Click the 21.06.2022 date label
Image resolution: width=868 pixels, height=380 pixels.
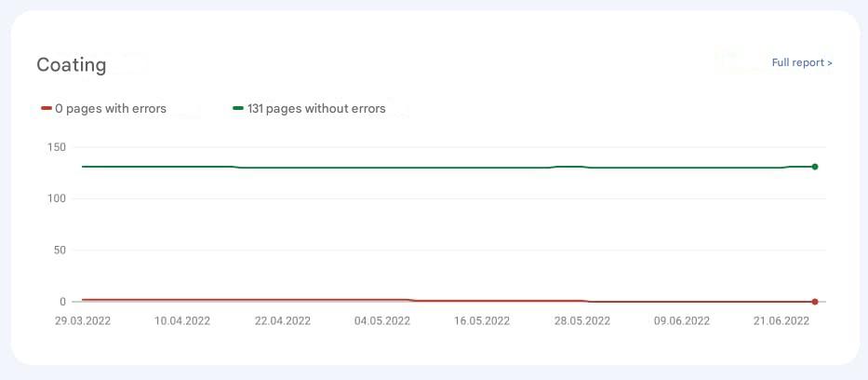pos(781,321)
